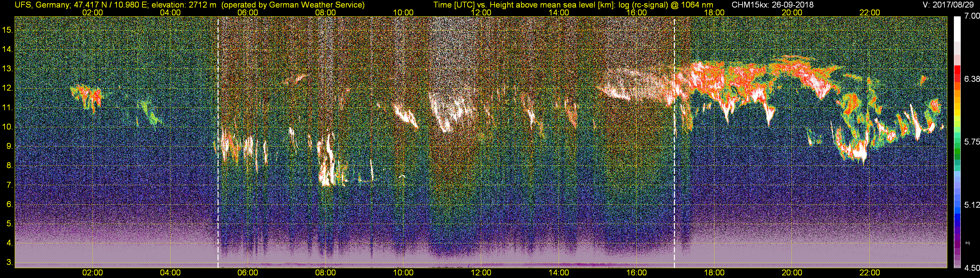Click the 7.00 color scale value

[x=972, y=16]
